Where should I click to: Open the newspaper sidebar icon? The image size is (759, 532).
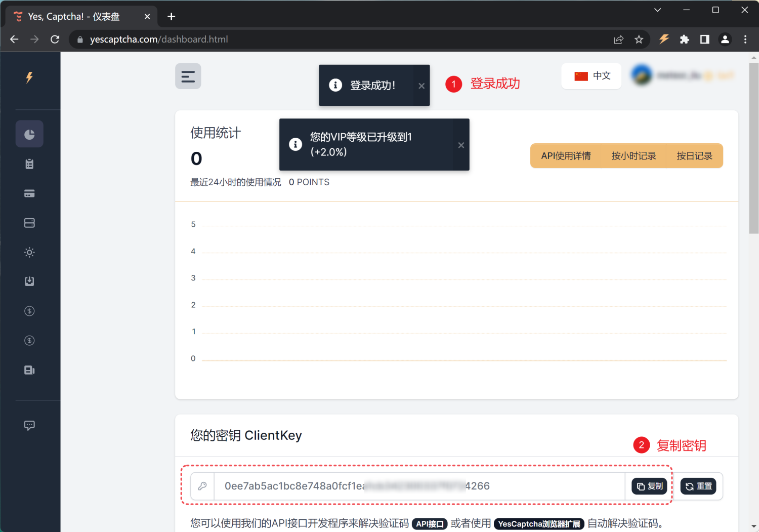(x=29, y=370)
